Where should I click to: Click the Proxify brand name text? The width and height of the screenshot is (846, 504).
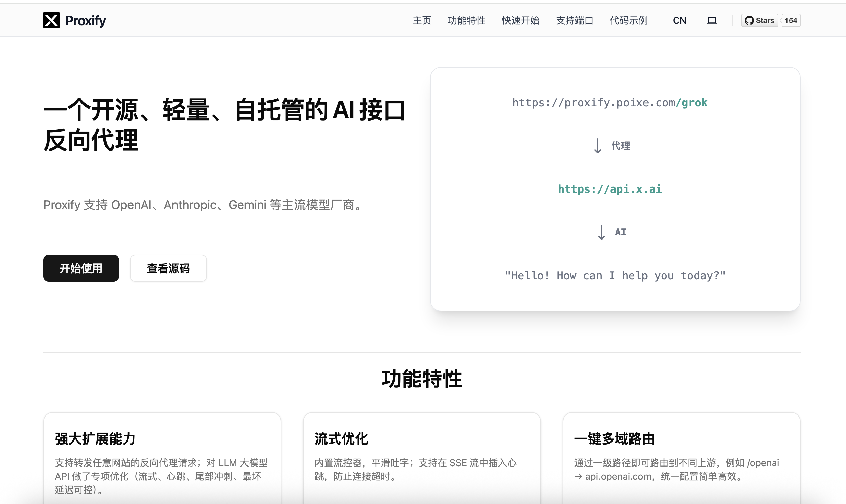86,21
